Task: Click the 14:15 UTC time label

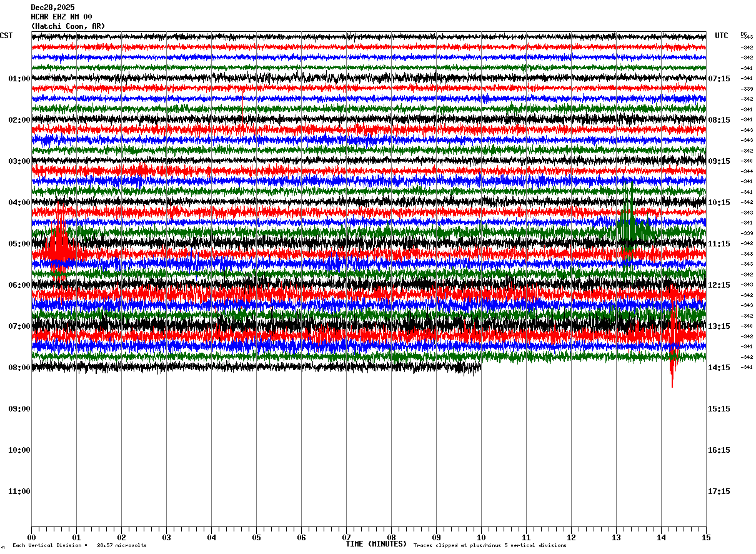Action: 720,368
